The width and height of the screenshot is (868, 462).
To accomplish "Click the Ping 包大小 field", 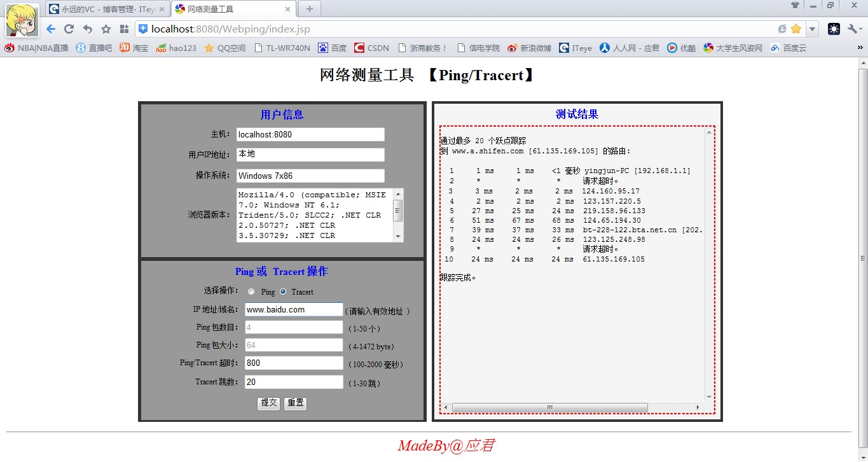I will coord(294,345).
